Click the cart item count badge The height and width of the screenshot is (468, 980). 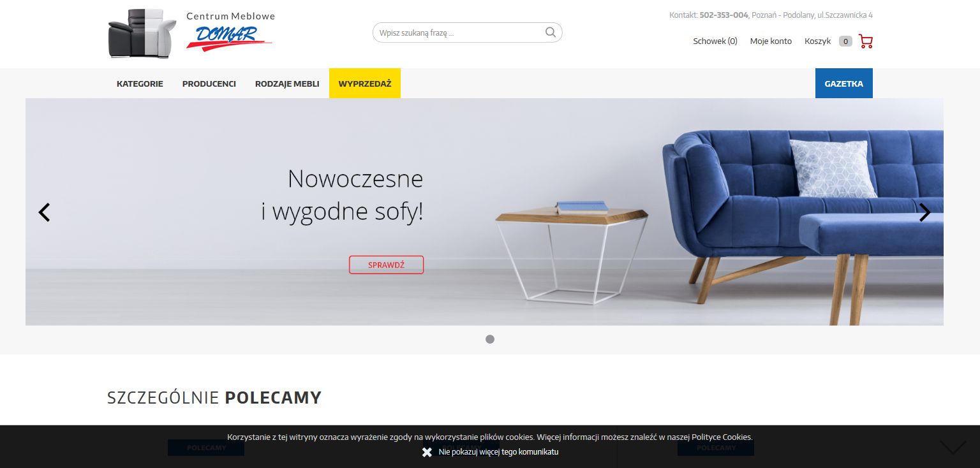click(845, 41)
